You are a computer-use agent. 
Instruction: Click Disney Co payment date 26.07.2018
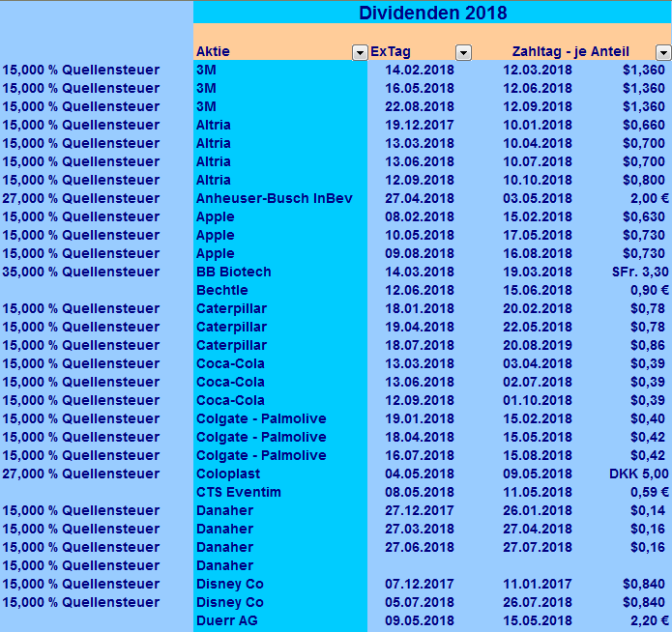538,602
